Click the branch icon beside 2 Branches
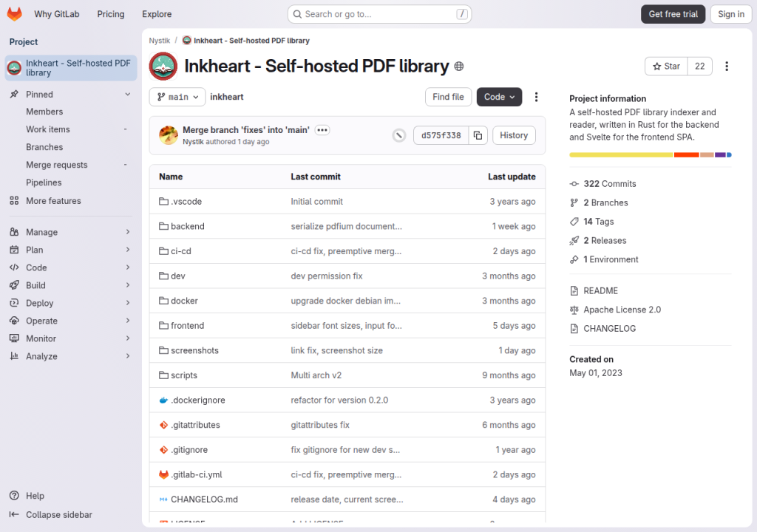Screen dimensions: 757x532 coord(574,202)
